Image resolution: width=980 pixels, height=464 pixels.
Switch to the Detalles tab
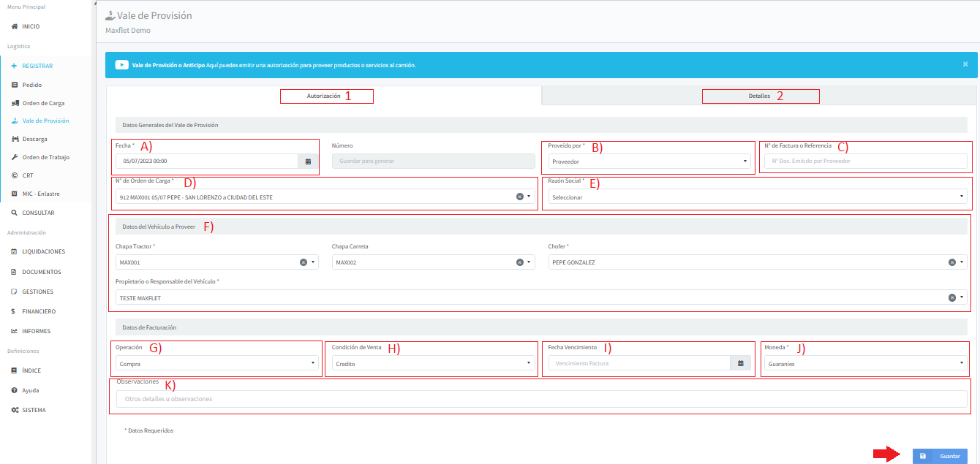759,96
